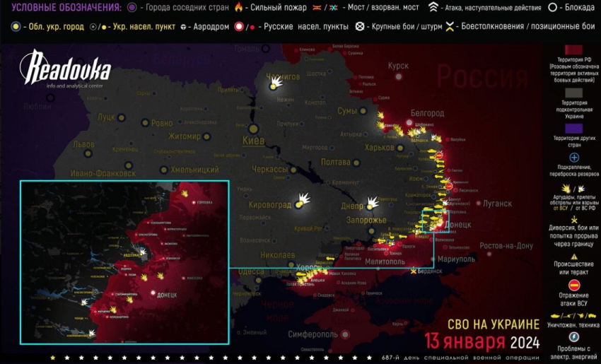Screen dimensions: 601x364
Task: Click the Readovka logo
Action: tap(64, 69)
